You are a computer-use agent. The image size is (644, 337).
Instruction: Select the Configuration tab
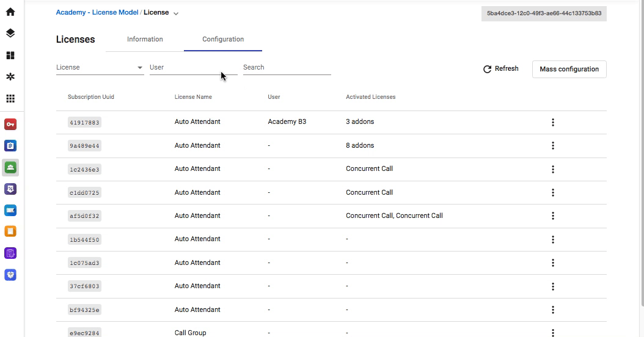tap(223, 40)
